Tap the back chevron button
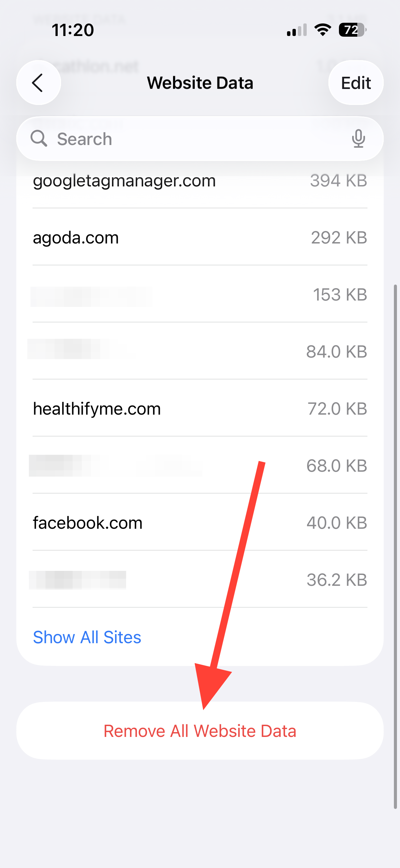Screen dimensions: 400x868 pyautogui.click(x=38, y=83)
